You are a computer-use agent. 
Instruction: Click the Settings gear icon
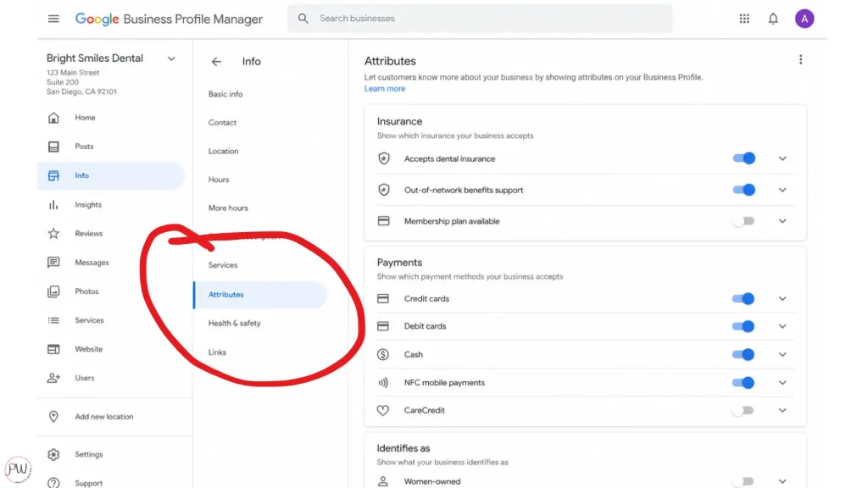pos(53,455)
